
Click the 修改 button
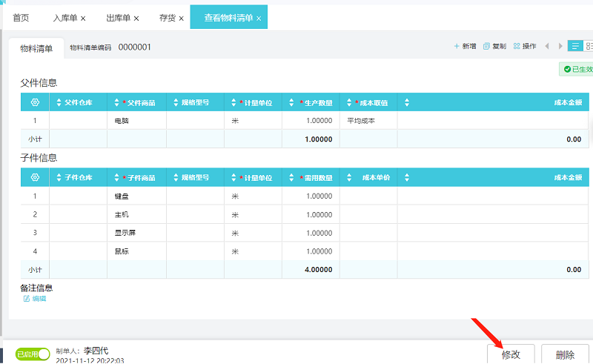511,354
